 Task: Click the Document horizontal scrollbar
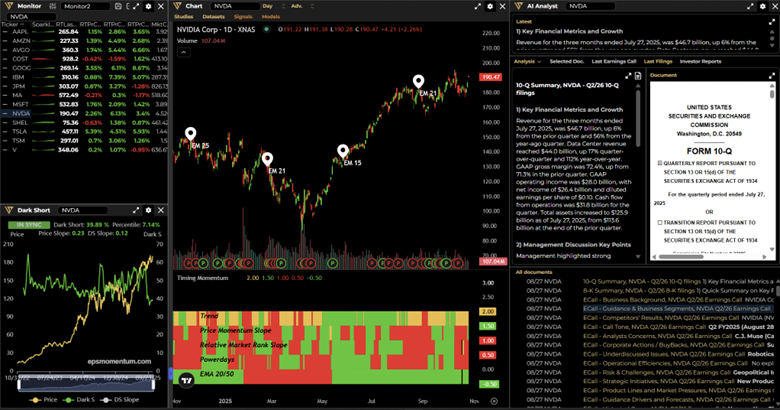[x=681, y=257]
